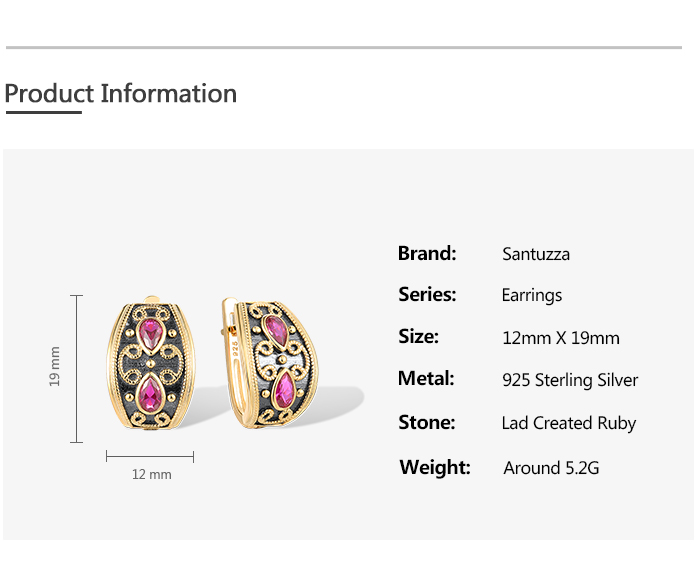Click the Santuzza brand name
Image resolution: width=700 pixels, height=588 pixels.
(x=536, y=254)
